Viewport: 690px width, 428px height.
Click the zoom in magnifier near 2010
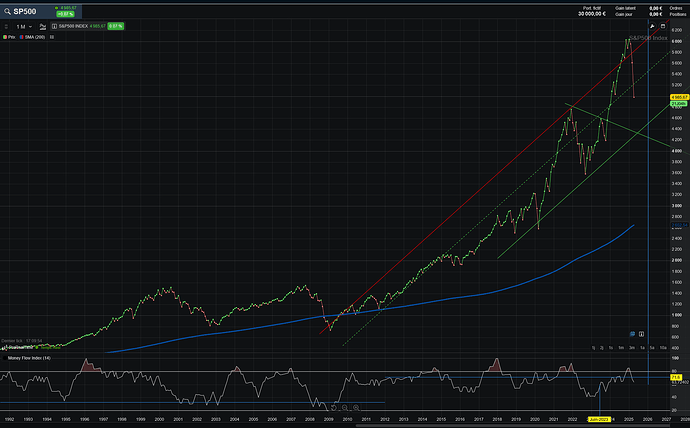[356, 408]
